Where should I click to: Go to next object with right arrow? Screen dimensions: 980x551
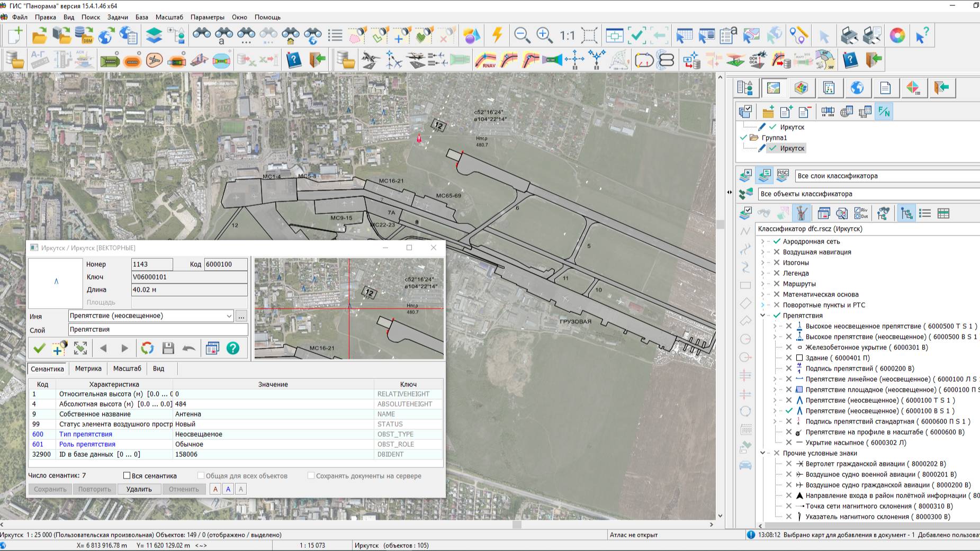(x=124, y=348)
